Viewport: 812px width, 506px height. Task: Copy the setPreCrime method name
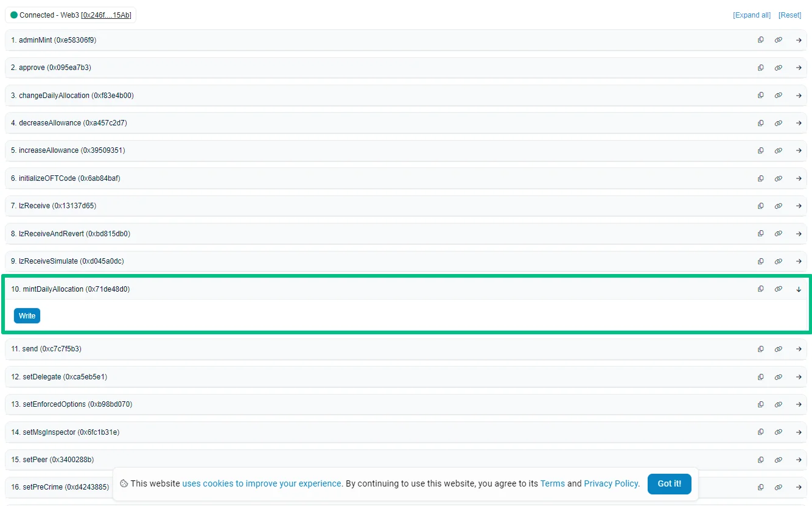coord(760,487)
